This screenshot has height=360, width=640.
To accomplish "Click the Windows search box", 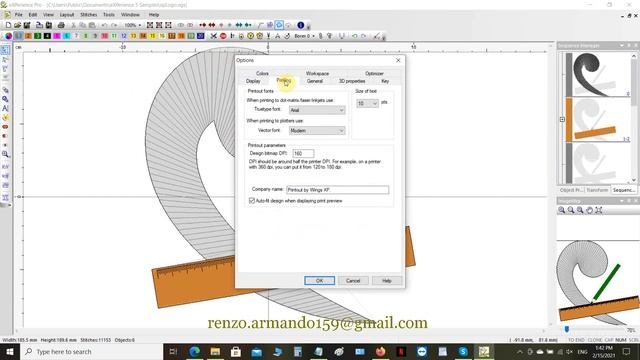I will [91, 351].
